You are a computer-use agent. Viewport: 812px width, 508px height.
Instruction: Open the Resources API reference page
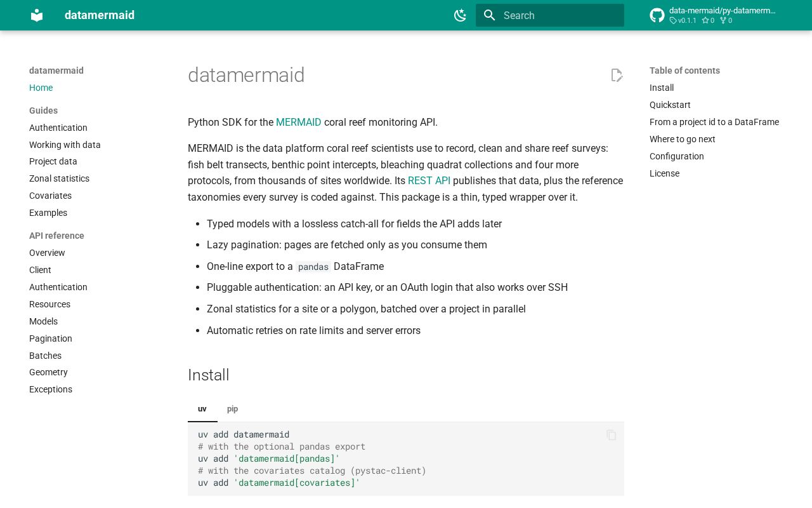49,304
